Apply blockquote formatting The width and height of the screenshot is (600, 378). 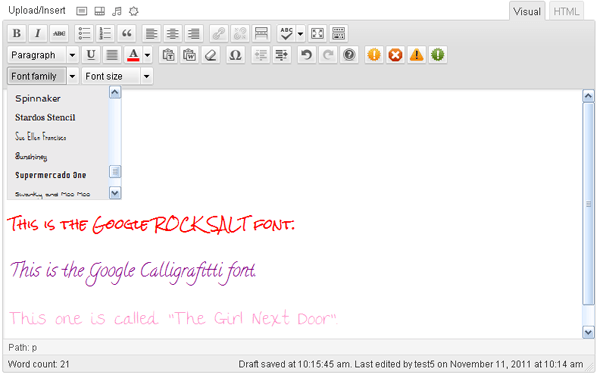[x=127, y=34]
